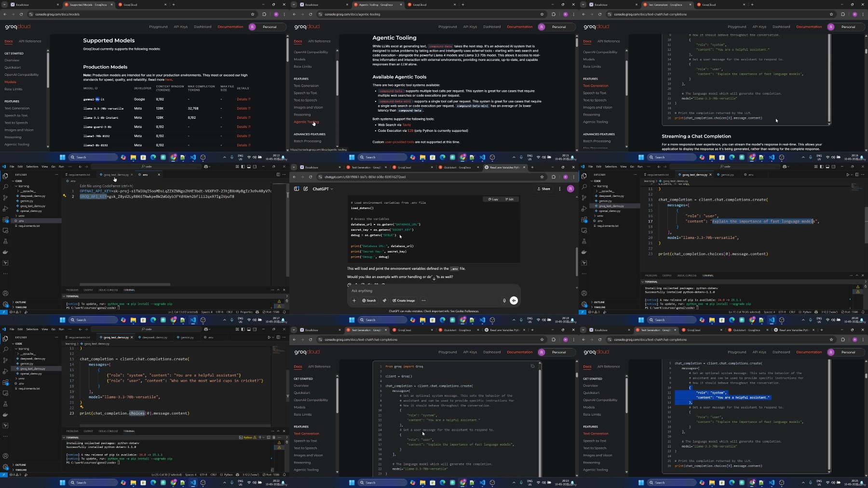Select Quickstart - GroqDocs browser tab in ChatGPT window

click(x=457, y=167)
